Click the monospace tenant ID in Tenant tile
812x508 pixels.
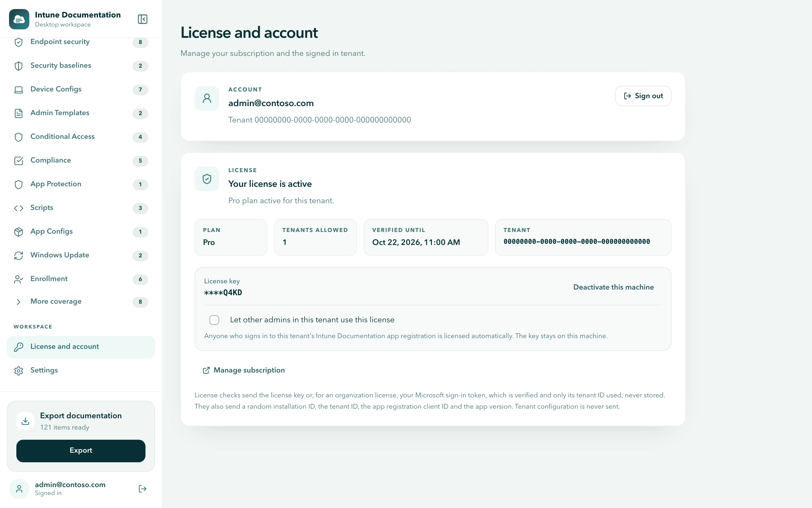click(577, 242)
